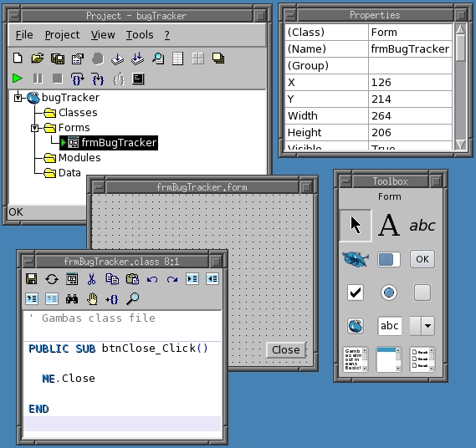
Task: Click the open project folder icon
Action: pyautogui.click(x=38, y=59)
